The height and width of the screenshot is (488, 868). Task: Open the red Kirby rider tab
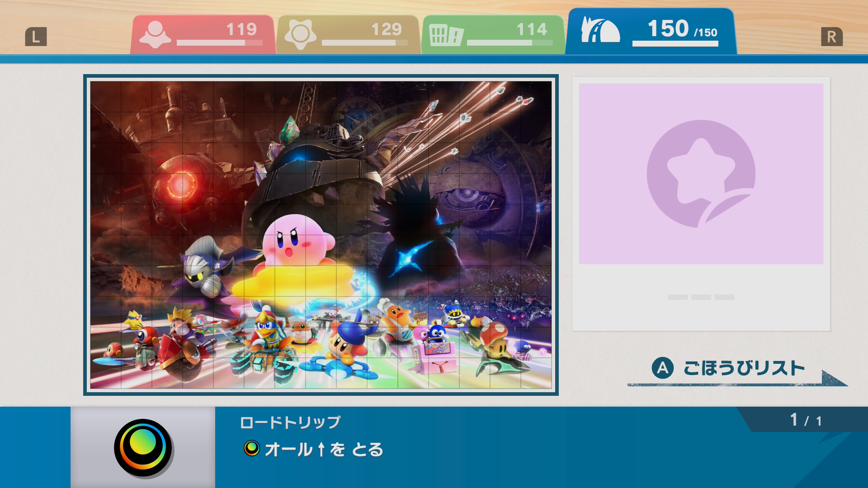[203, 35]
